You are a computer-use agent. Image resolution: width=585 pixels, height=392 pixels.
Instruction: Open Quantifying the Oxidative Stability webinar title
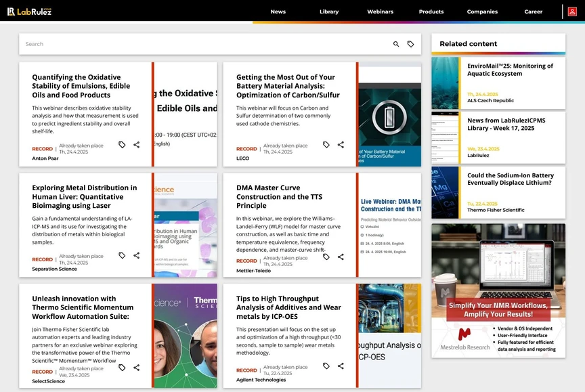pos(81,86)
